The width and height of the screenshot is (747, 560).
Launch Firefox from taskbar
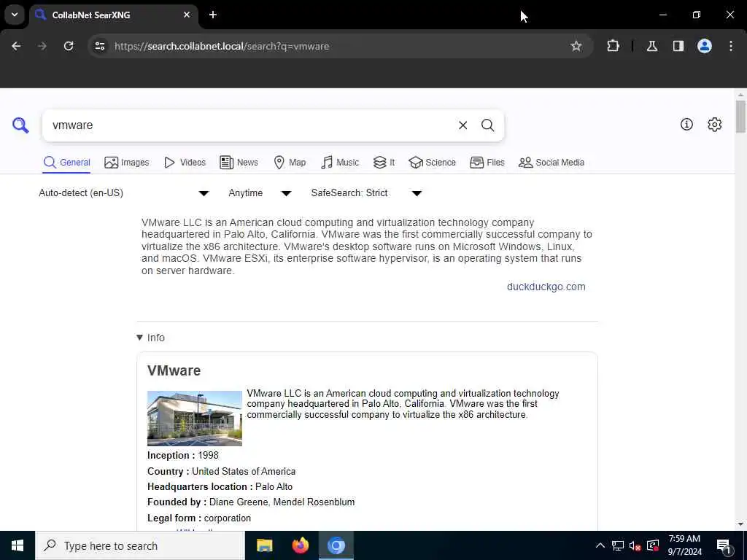tap(300, 545)
